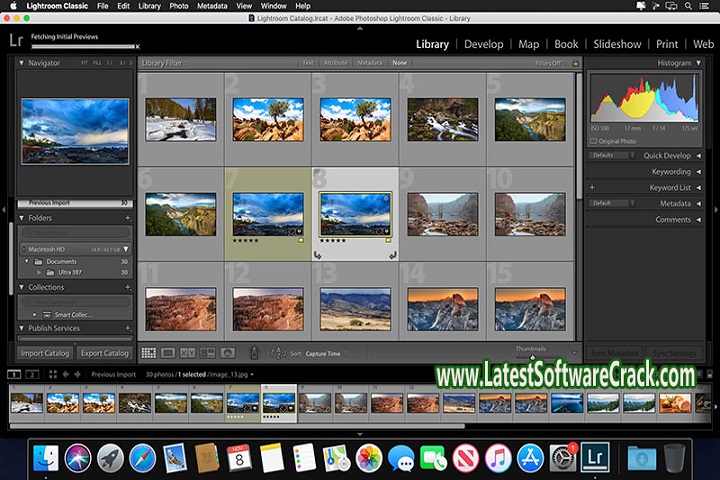Screen dimensions: 720x480
Task: Toggle the Original Photo checkbox
Action: (594, 141)
